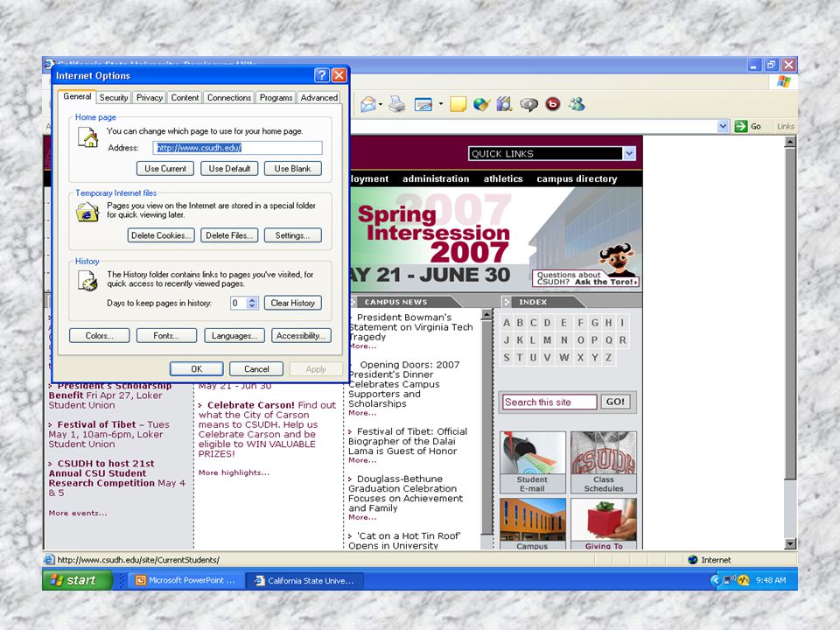
Task: Open the Connections tab
Action: coord(229,97)
